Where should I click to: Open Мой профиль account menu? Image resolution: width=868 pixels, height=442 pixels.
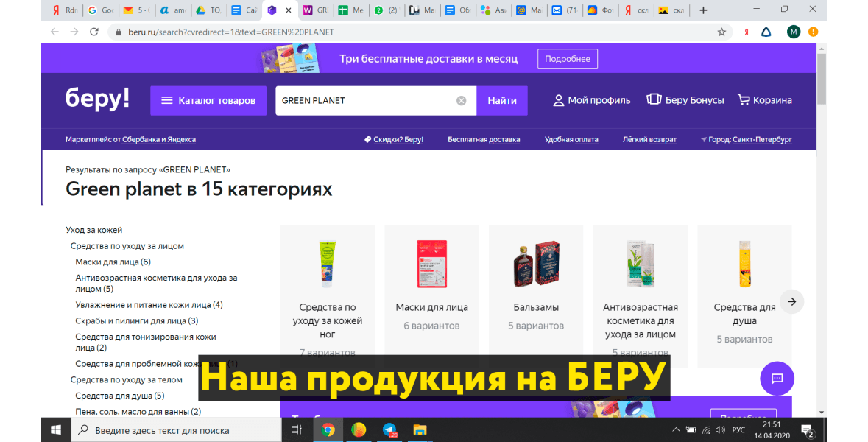591,100
